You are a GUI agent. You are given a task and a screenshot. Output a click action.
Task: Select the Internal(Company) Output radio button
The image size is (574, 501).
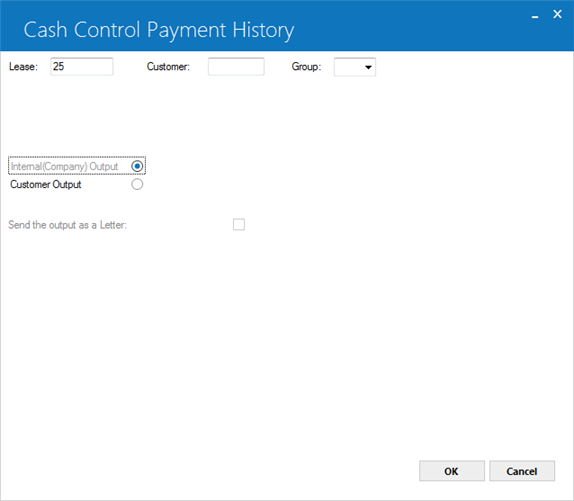tap(137, 166)
